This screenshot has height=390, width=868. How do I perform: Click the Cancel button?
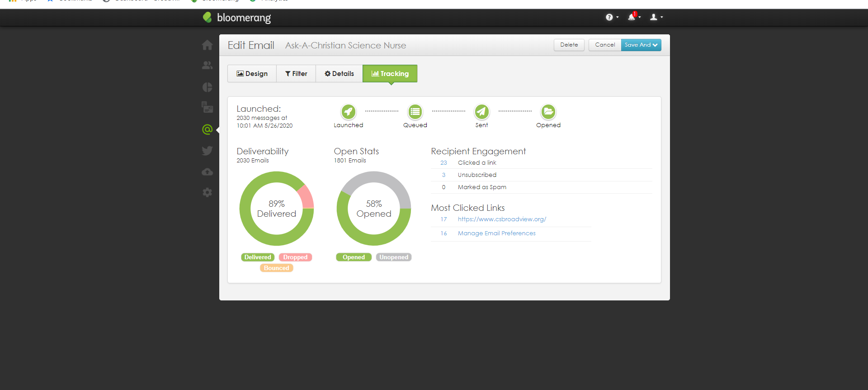click(x=605, y=45)
